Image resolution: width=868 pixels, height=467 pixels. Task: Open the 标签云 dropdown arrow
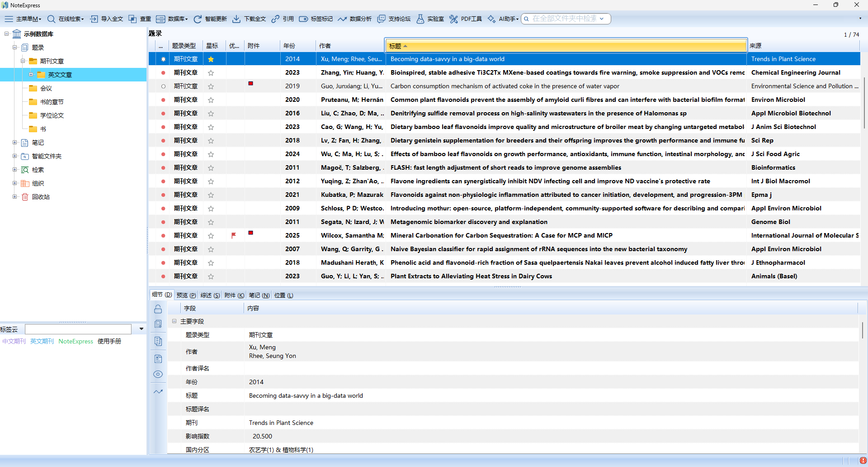coord(142,329)
